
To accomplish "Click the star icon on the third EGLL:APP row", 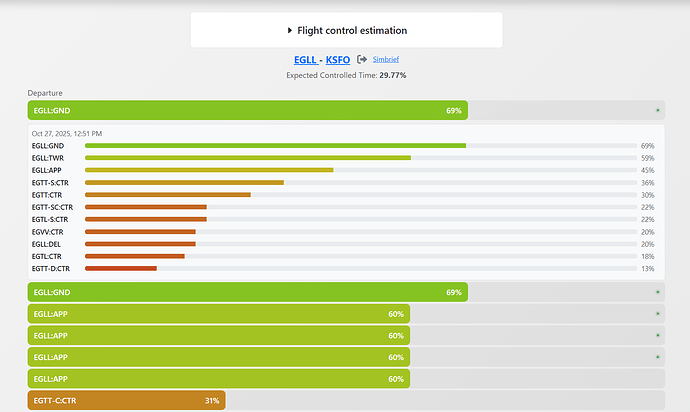I will pyautogui.click(x=657, y=357).
